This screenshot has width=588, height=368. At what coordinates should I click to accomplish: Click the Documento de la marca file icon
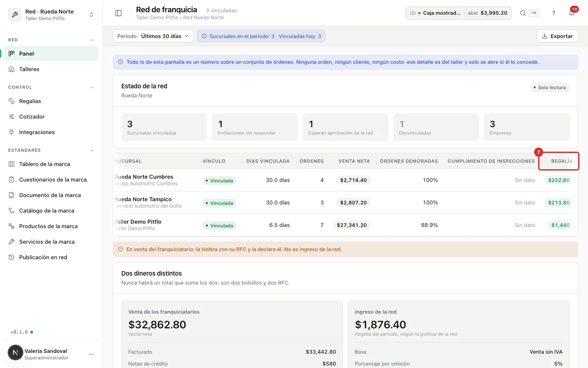pos(11,195)
